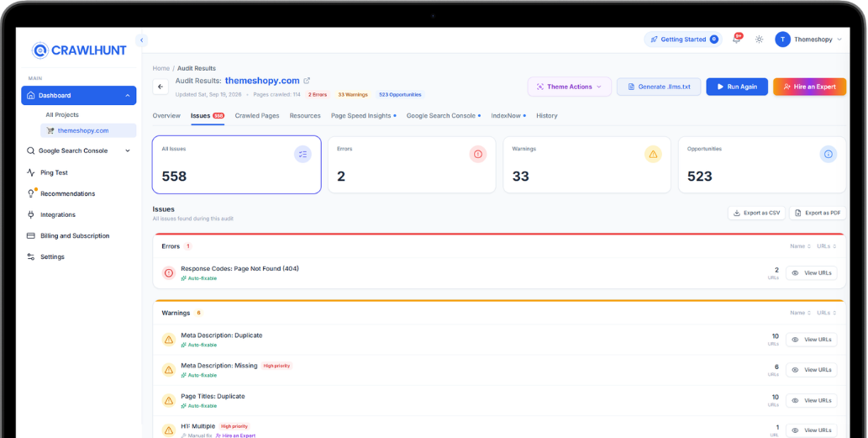The image size is (868, 438).
Task: Select the Errors 2 card
Action: click(x=412, y=165)
